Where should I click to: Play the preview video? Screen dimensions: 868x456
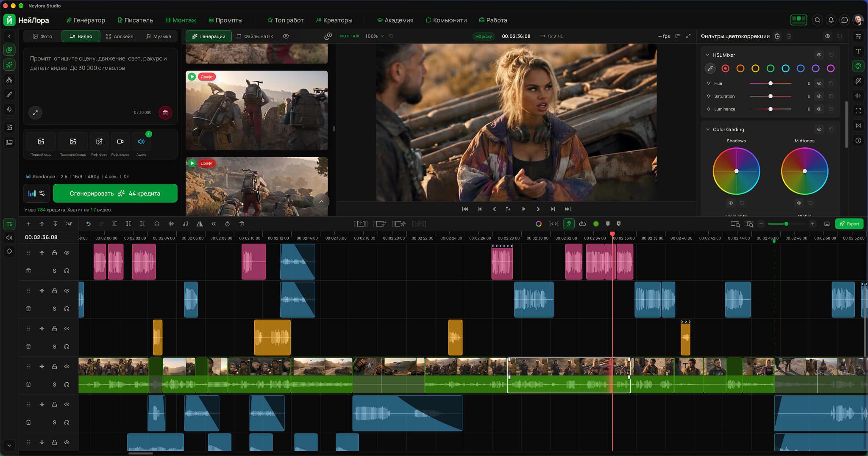523,209
